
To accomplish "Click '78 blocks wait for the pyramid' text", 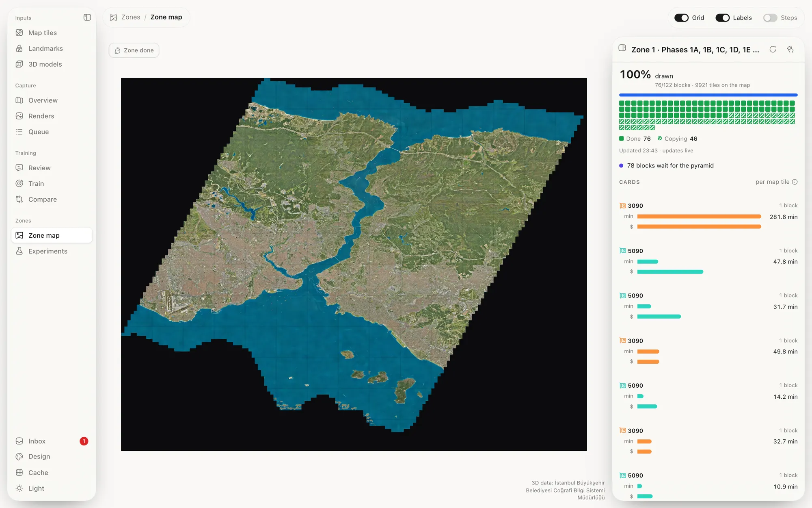I will 670,166.
